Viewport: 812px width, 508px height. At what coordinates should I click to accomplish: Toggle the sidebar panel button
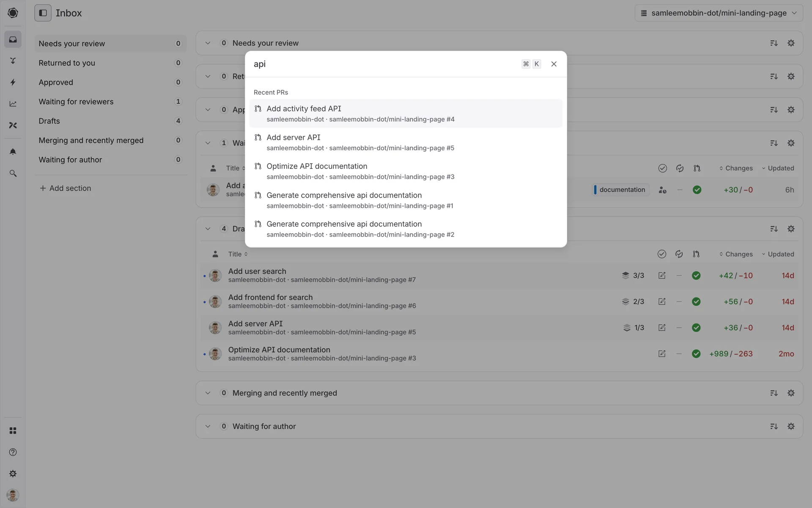tap(43, 13)
